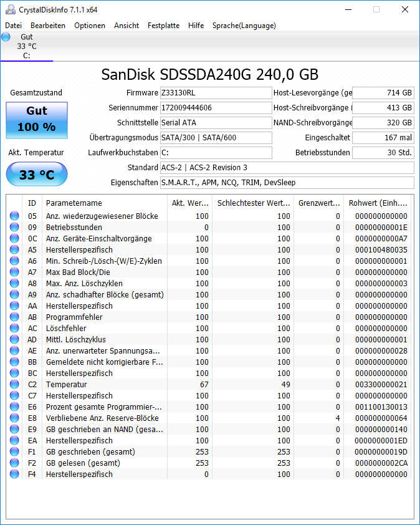Click the Firmware field Z33130RL
The image size is (420, 525).
point(216,93)
